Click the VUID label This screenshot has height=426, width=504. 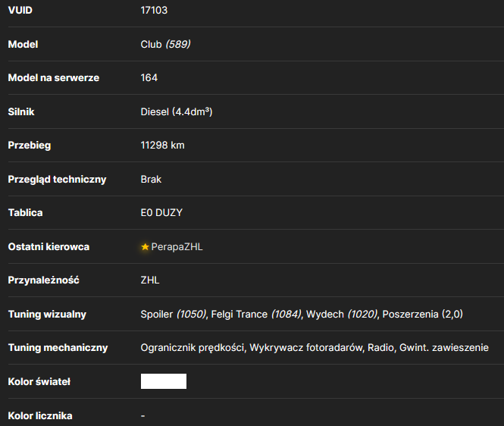coord(20,11)
